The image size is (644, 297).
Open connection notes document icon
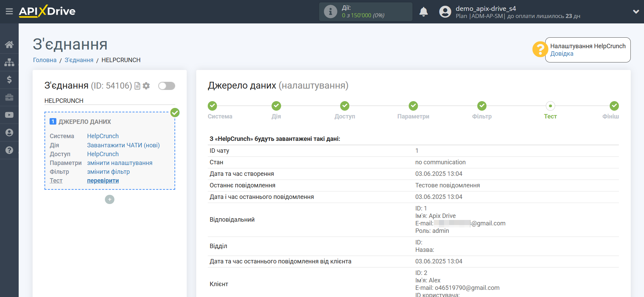pos(137,86)
